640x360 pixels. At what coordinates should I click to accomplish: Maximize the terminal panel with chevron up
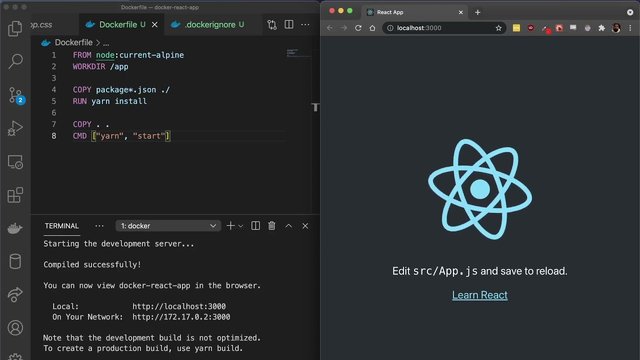pos(289,226)
